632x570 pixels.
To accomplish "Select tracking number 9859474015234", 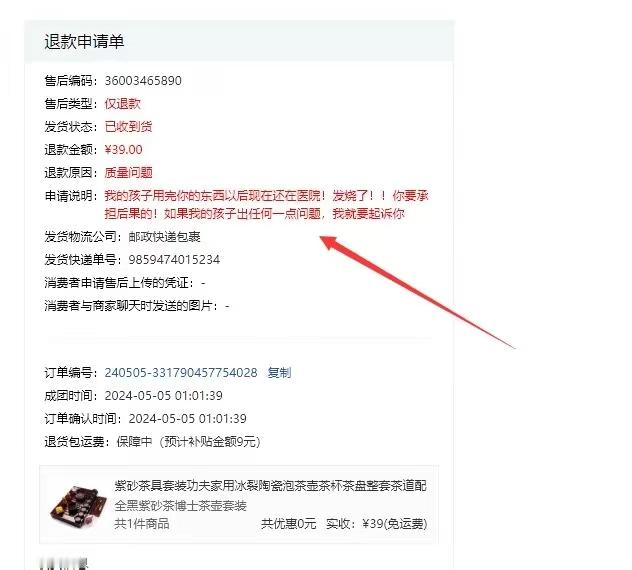I will (x=174, y=260).
